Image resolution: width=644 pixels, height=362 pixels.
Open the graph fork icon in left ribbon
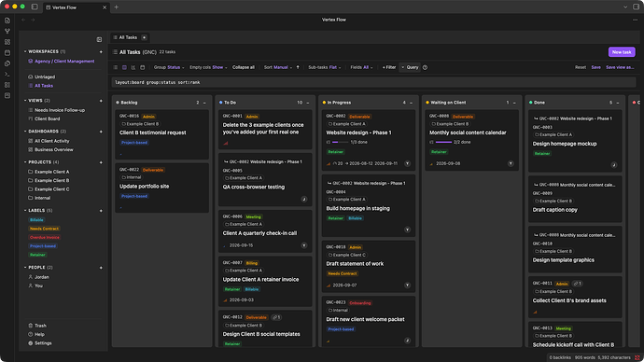7,31
